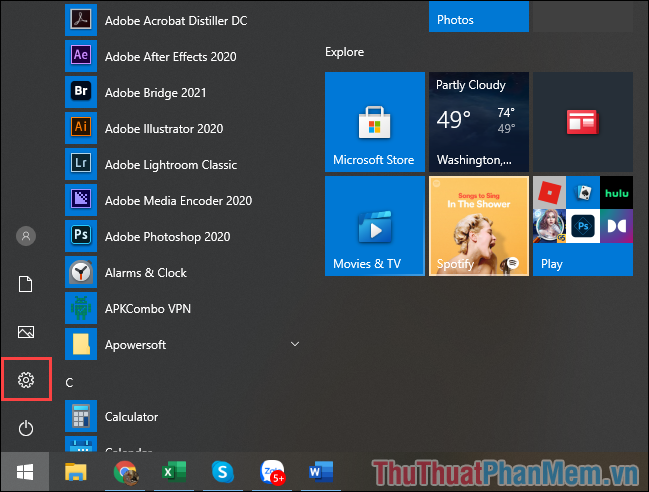Open the user account icon in sidebar
649x492 pixels.
pos(26,236)
